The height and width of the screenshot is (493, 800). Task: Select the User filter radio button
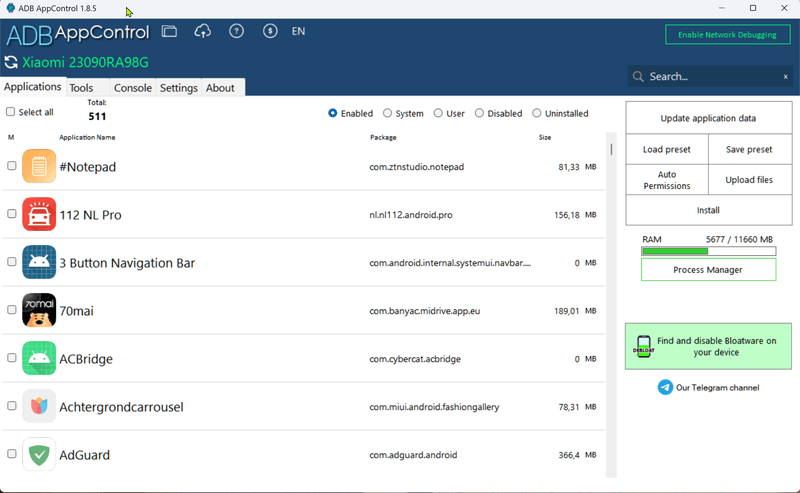click(x=438, y=113)
